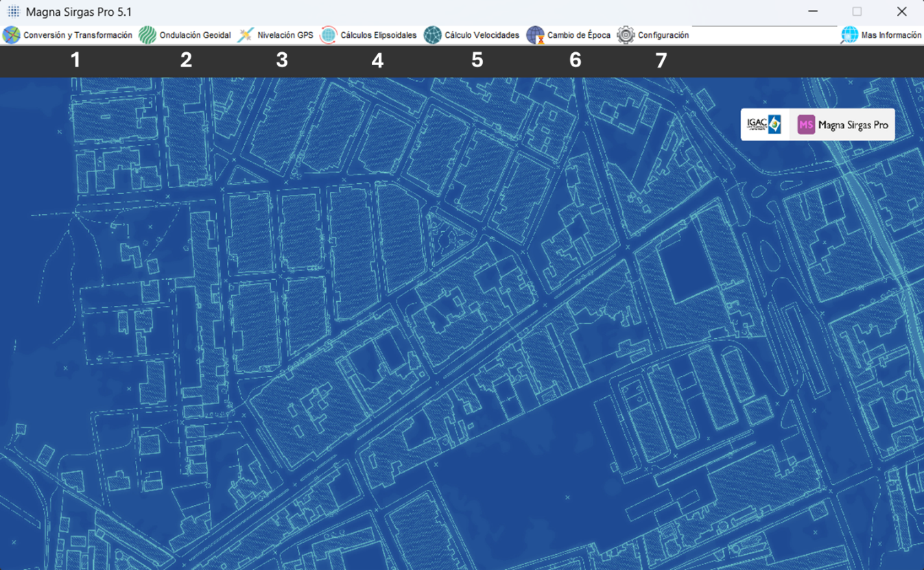Image resolution: width=924 pixels, height=570 pixels.
Task: Open the Mas Información text link
Action: (892, 35)
